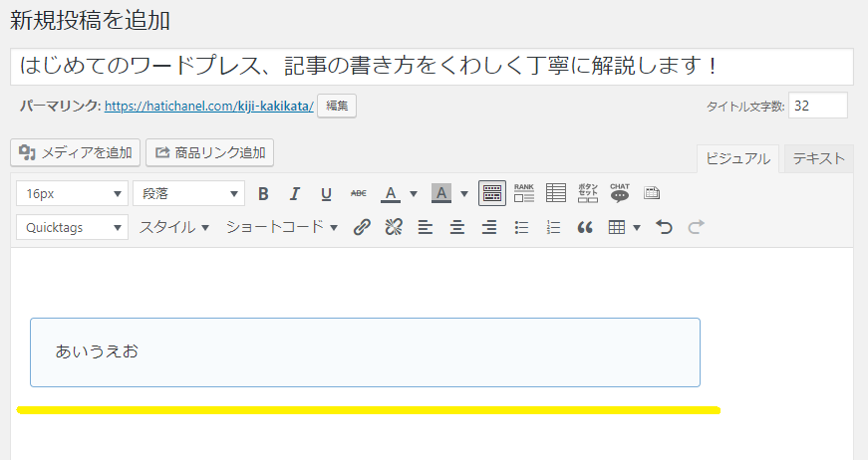Apply underline formatting
This screenshot has height=460, width=868.
[x=327, y=193]
